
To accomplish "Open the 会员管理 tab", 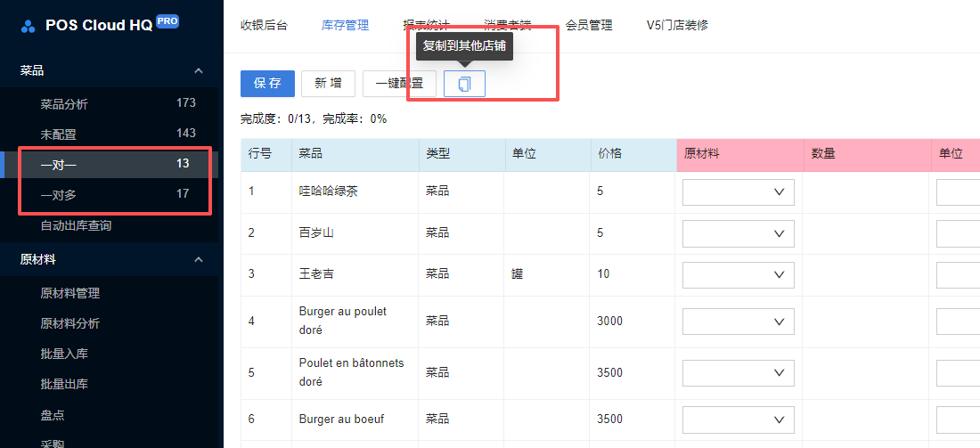I will point(589,26).
